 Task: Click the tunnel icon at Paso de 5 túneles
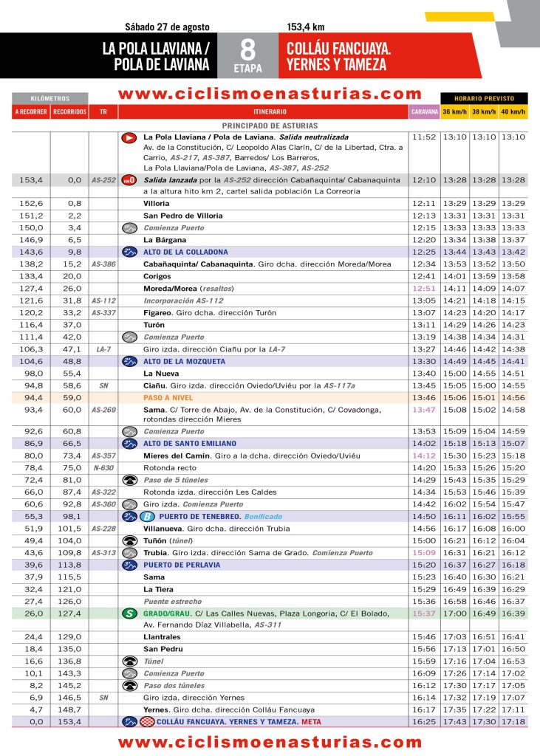(x=129, y=480)
